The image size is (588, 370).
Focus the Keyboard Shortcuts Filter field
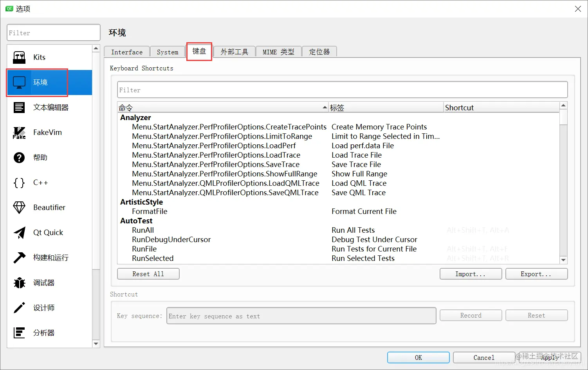tap(342, 90)
